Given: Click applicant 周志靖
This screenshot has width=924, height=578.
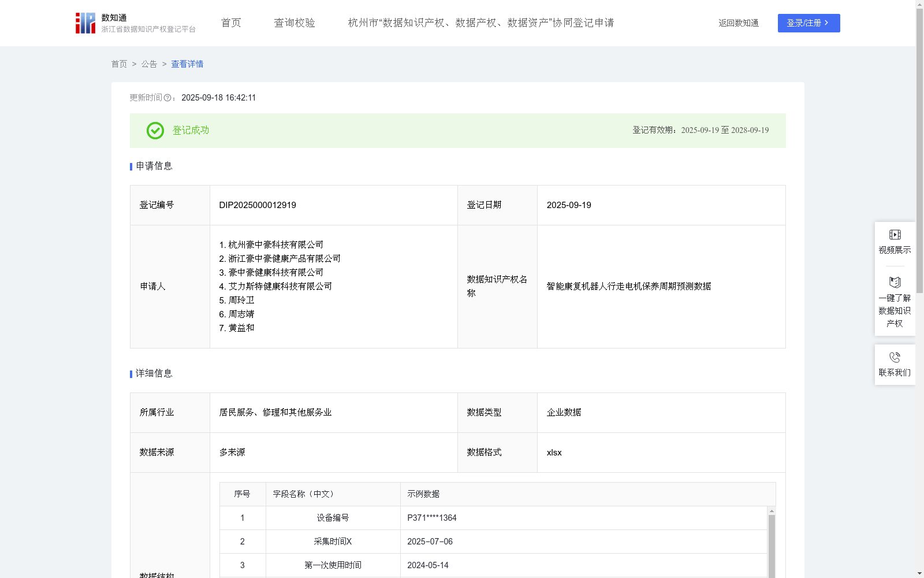Looking at the screenshot, I should tap(237, 314).
